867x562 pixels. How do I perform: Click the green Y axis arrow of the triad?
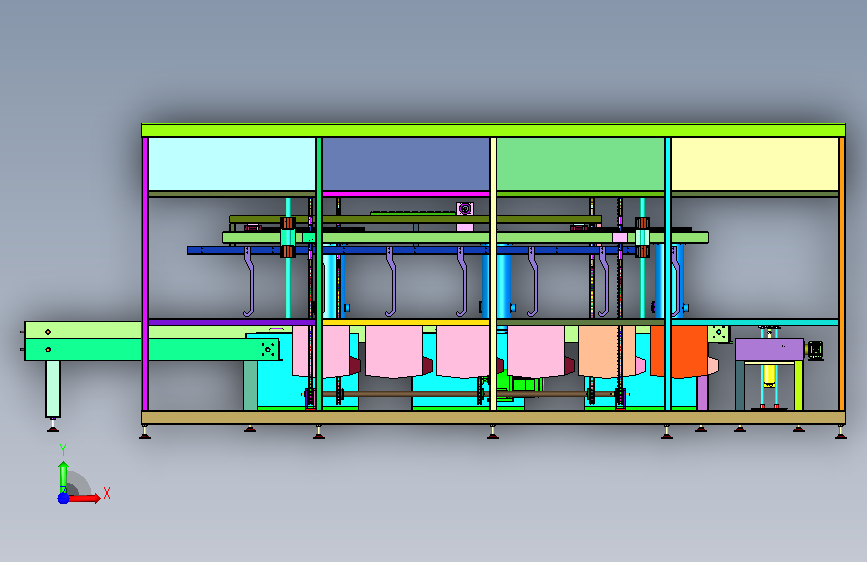tap(63, 476)
